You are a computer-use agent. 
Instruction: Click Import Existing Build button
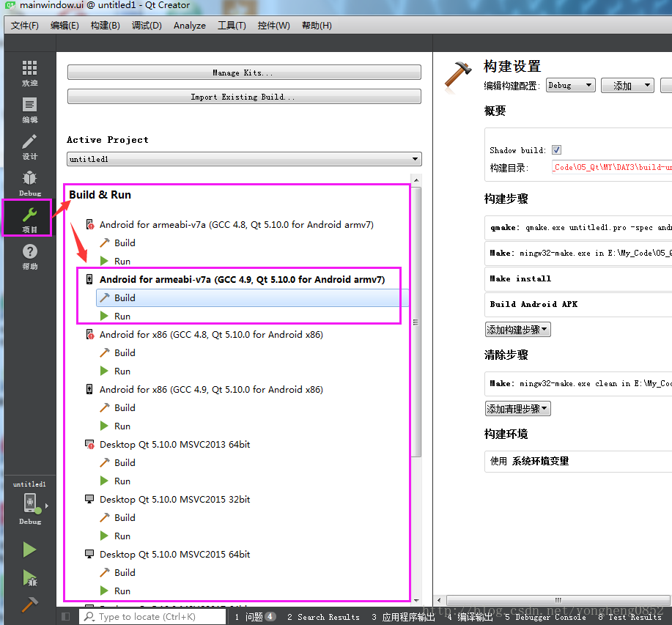[x=244, y=97]
